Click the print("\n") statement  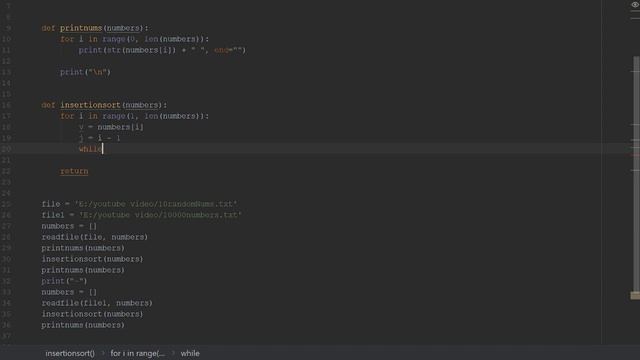85,72
